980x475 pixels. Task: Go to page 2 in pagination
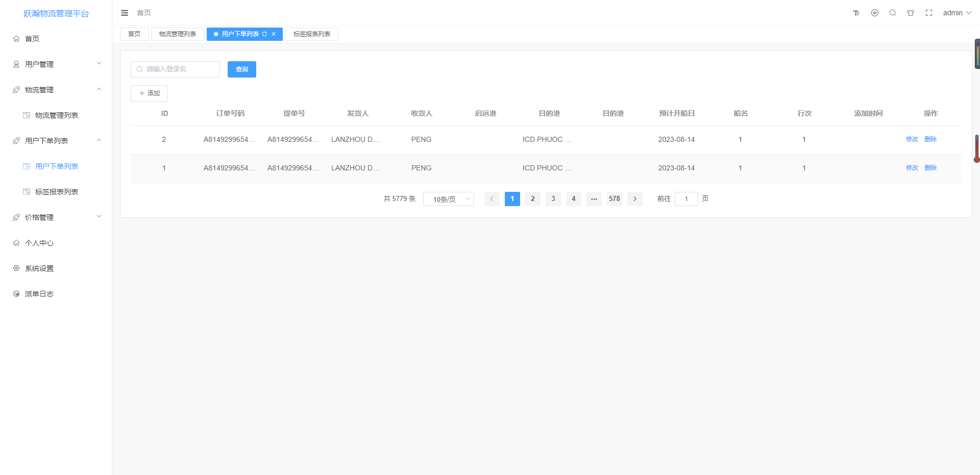click(533, 199)
